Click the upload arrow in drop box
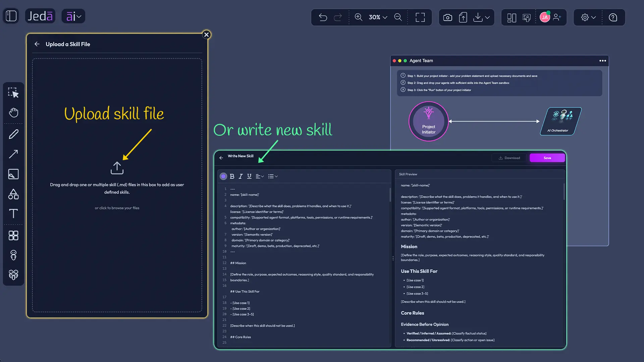644x362 pixels. [x=117, y=168]
